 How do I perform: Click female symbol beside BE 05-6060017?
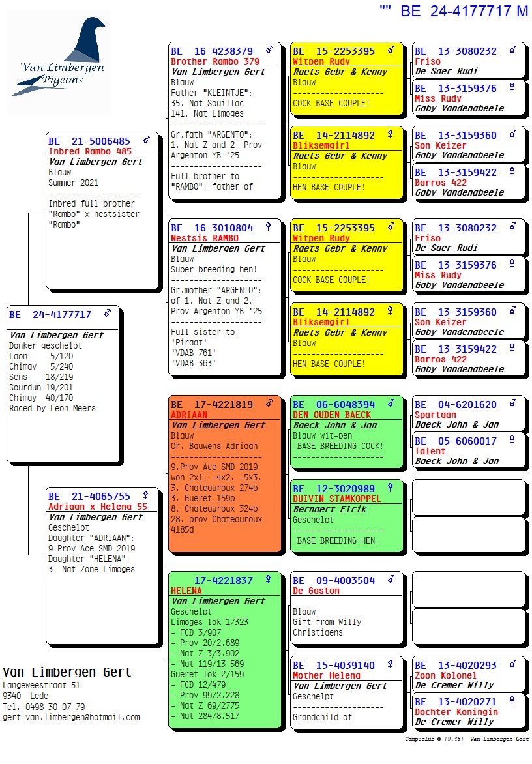(x=512, y=440)
